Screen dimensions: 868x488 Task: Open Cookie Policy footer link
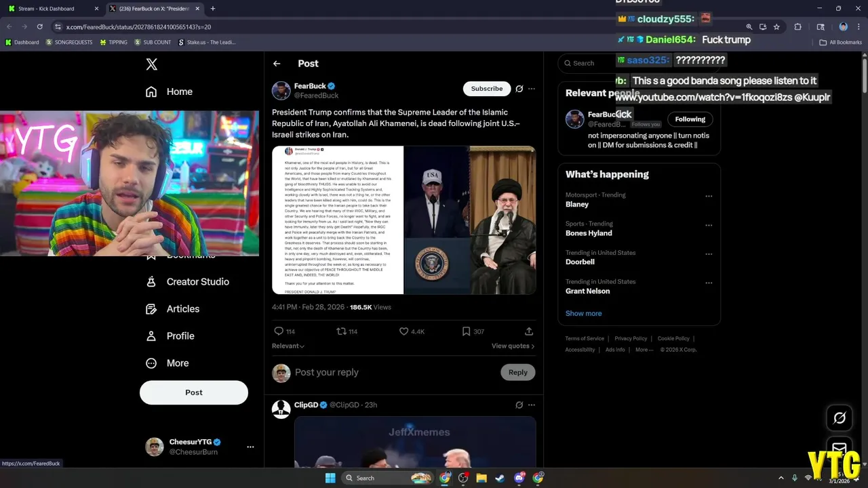point(673,338)
